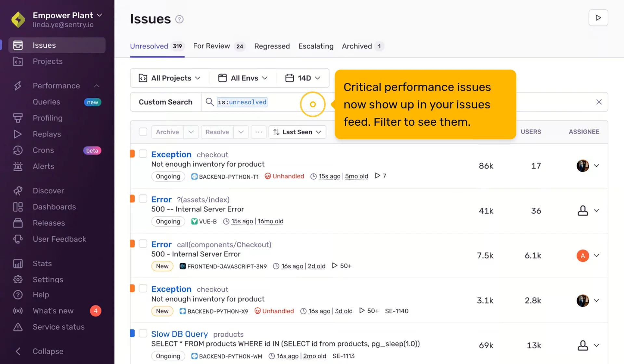
Task: Click the SE-1140 linked ticket
Action: pos(396,311)
